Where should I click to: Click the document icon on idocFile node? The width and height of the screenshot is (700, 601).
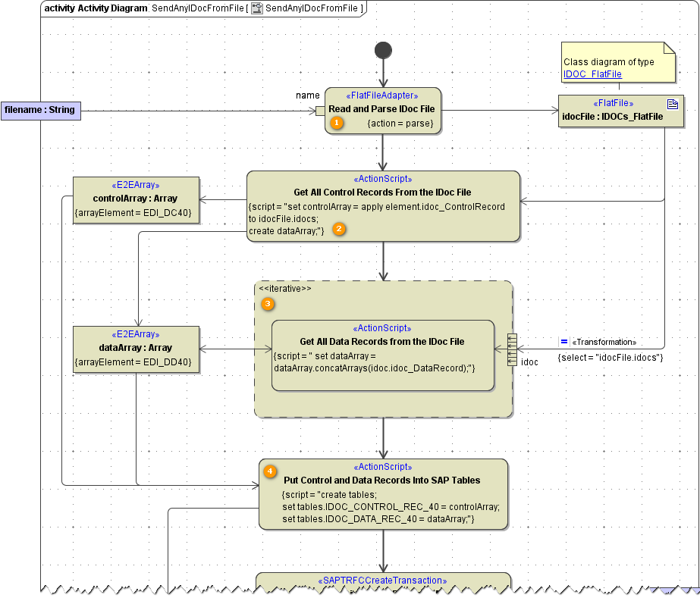(x=672, y=104)
